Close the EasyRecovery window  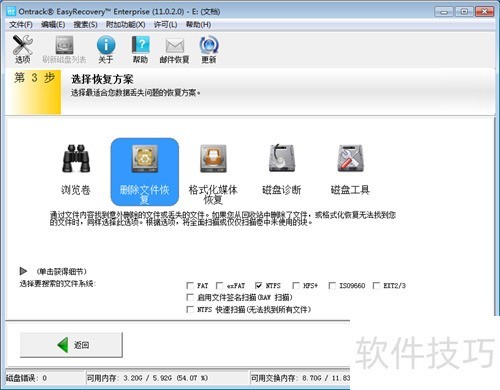(x=484, y=12)
